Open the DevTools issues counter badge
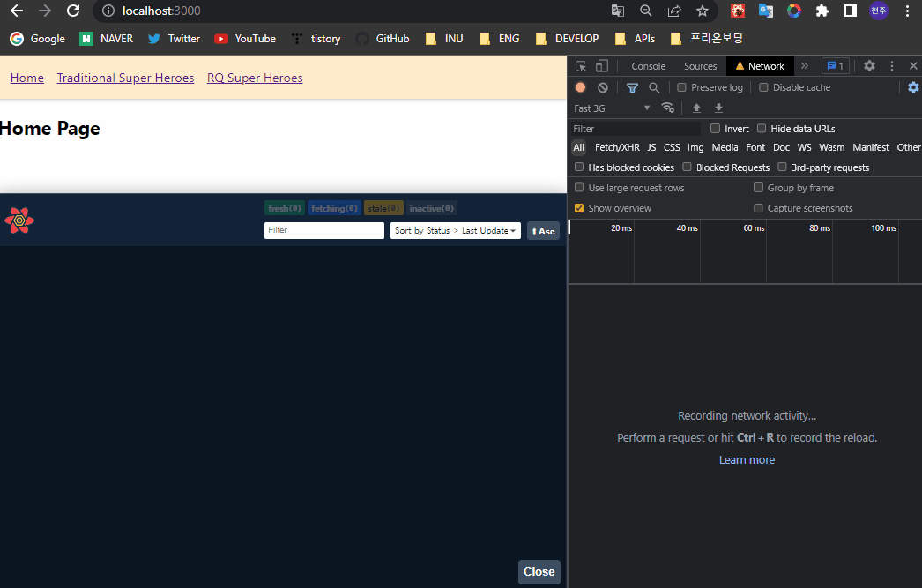This screenshot has height=588, width=922. [x=835, y=66]
